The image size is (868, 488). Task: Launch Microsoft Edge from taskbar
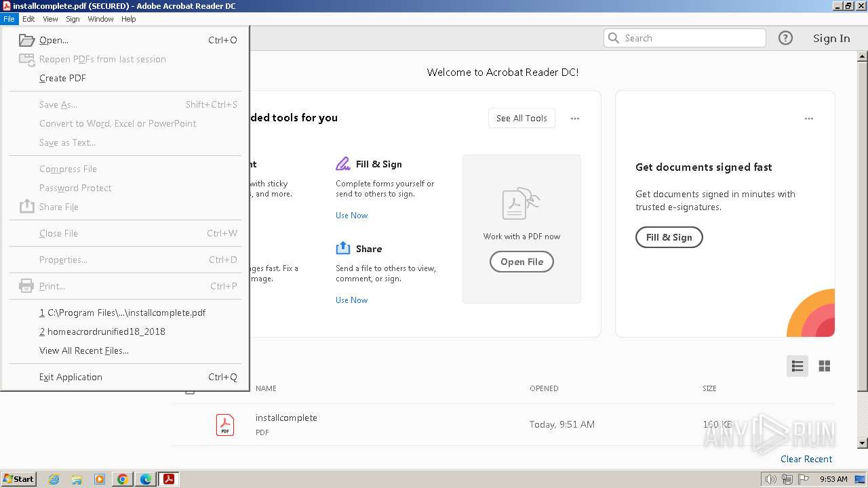point(146,479)
